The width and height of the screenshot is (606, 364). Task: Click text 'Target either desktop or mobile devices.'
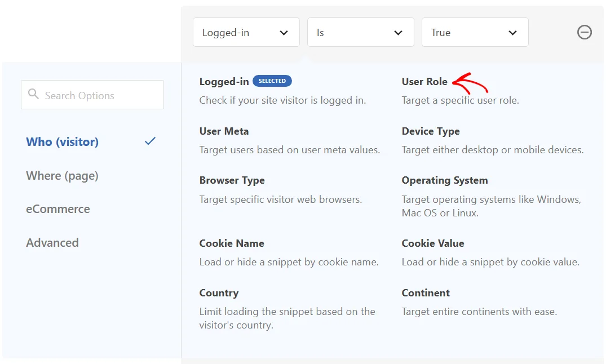[493, 150]
